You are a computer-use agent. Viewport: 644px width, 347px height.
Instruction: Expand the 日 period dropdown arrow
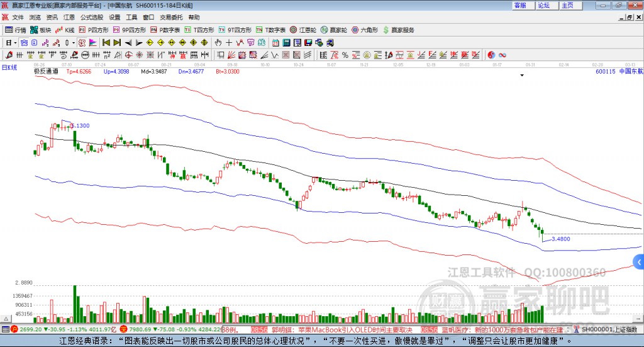click(16, 42)
